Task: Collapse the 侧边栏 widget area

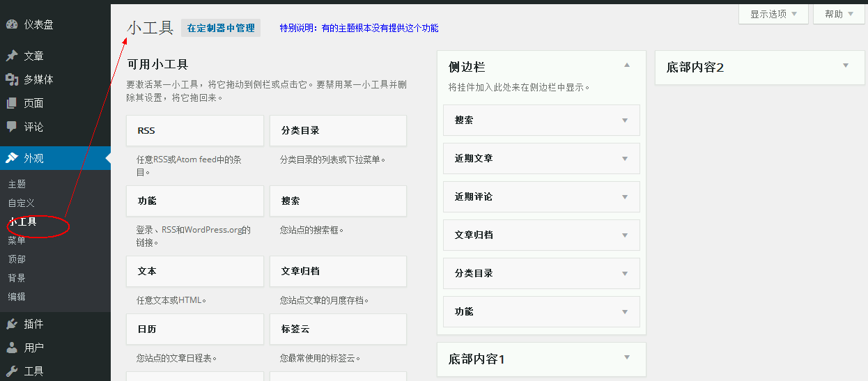Action: pos(626,65)
